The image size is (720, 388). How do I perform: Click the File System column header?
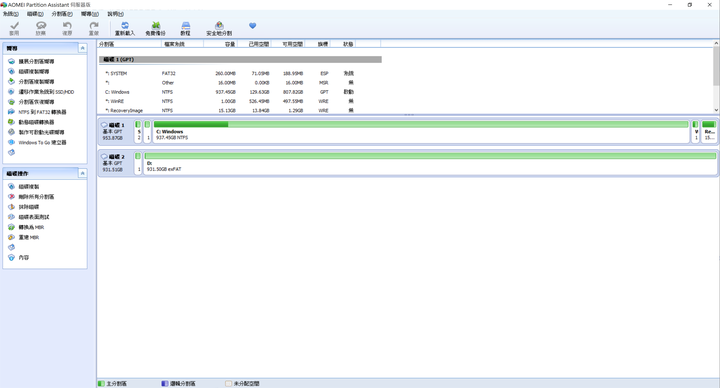tap(182, 44)
